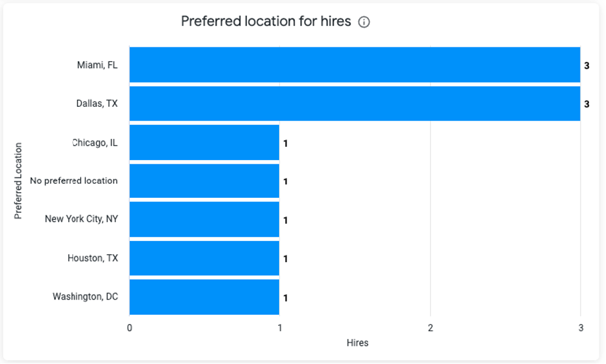
Task: Select the Dallas, TX bar
Action: [x=354, y=104]
